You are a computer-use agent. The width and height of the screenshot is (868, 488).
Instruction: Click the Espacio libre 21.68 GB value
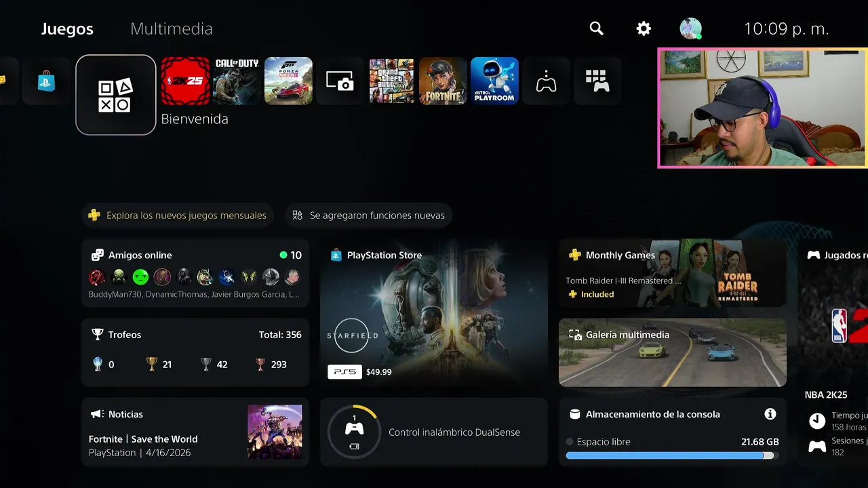760,442
